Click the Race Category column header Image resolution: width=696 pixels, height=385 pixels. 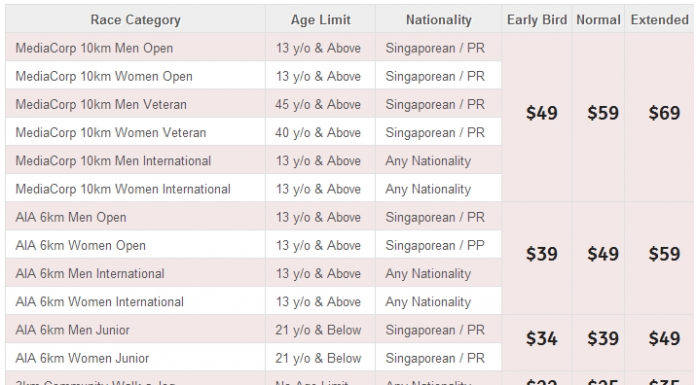tap(135, 20)
